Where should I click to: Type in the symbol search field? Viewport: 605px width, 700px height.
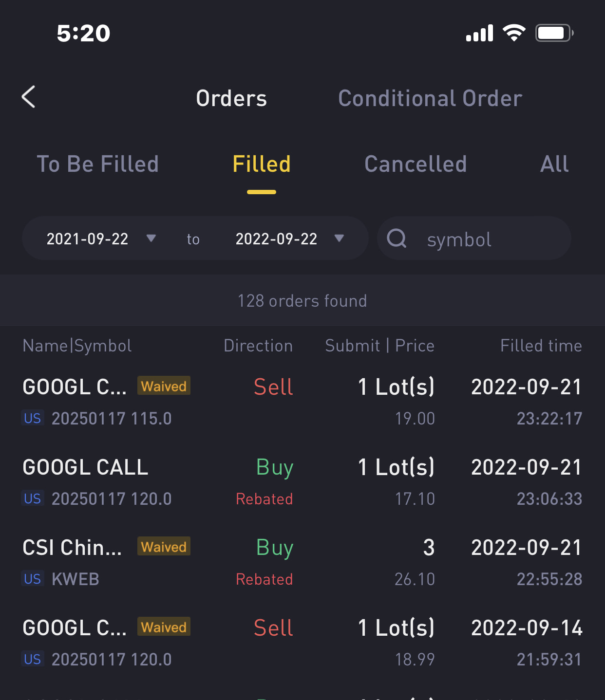[x=487, y=239]
